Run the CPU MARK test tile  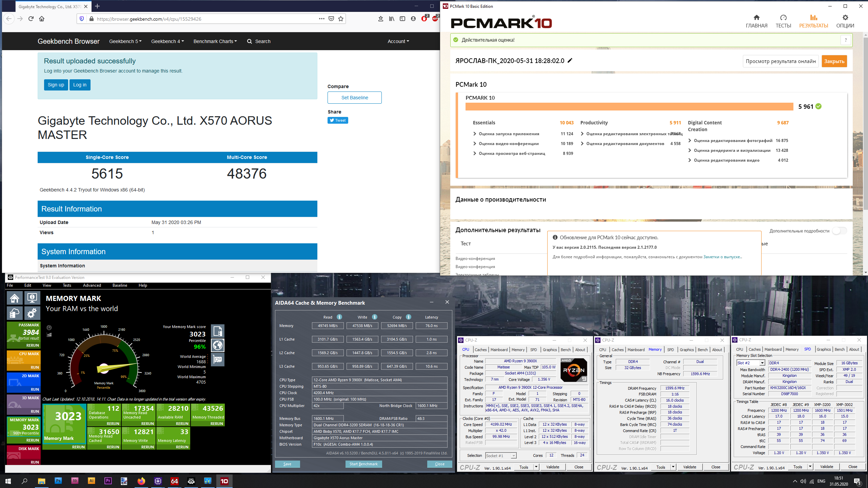click(24, 361)
